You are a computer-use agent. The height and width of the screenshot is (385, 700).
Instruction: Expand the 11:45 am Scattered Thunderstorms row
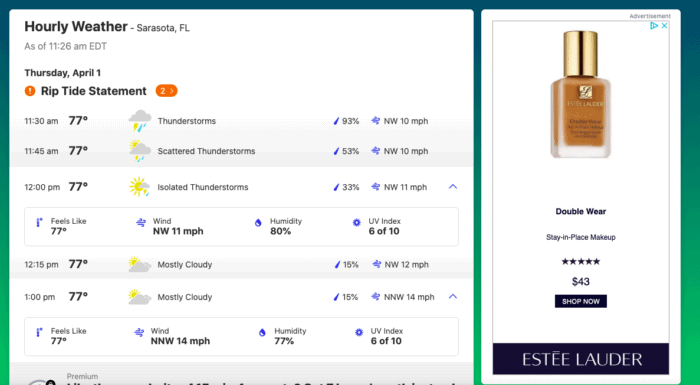click(241, 151)
